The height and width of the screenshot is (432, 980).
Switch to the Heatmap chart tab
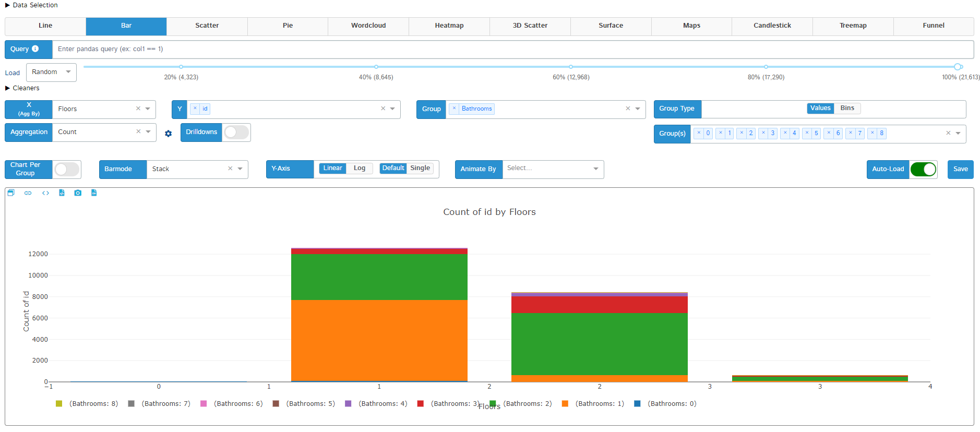[x=449, y=26]
